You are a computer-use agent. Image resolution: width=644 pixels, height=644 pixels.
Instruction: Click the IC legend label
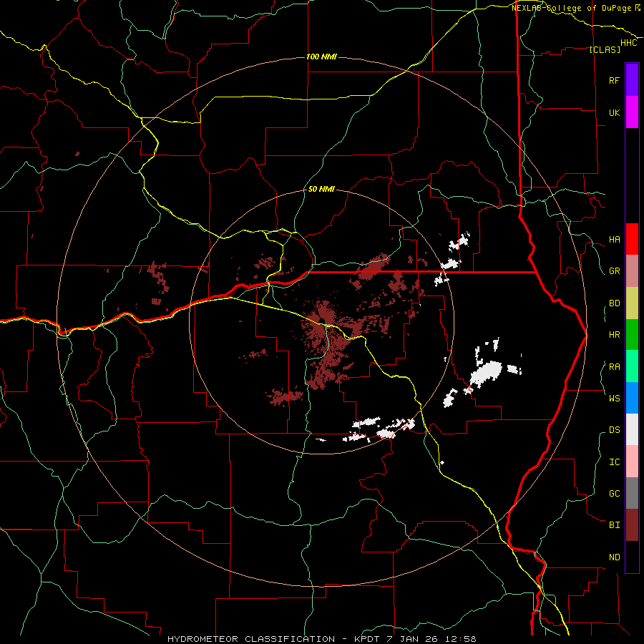[614, 462]
